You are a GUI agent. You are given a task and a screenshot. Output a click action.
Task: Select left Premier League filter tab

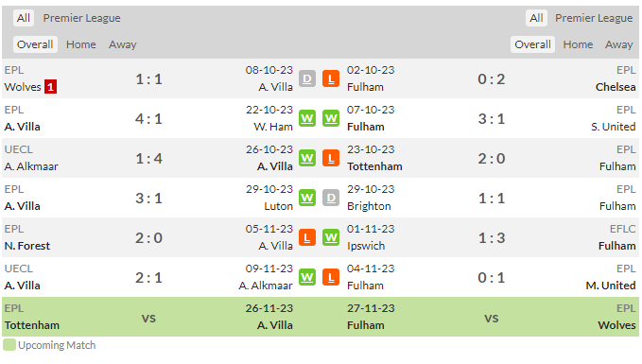tap(82, 18)
